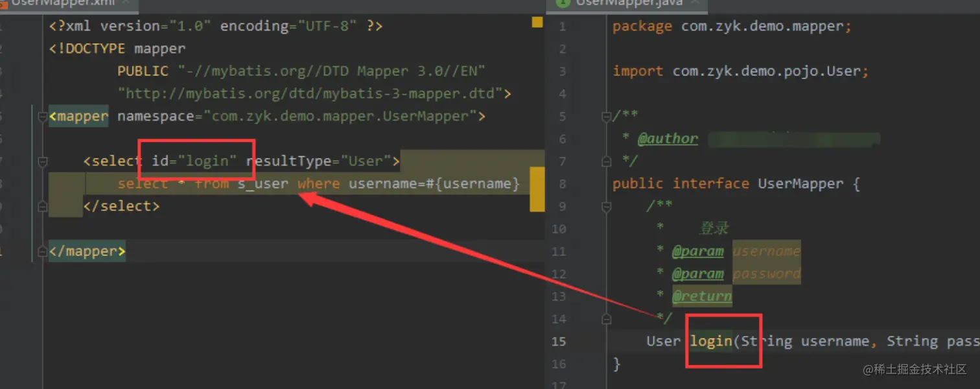980x389 pixels.
Task: Click the UserMapper interface name on line 8
Action: click(800, 184)
